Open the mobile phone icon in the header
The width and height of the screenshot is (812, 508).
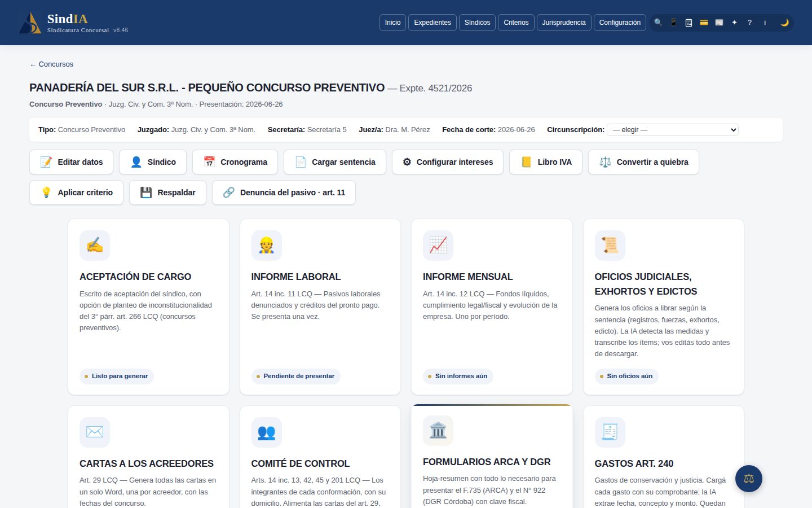673,23
